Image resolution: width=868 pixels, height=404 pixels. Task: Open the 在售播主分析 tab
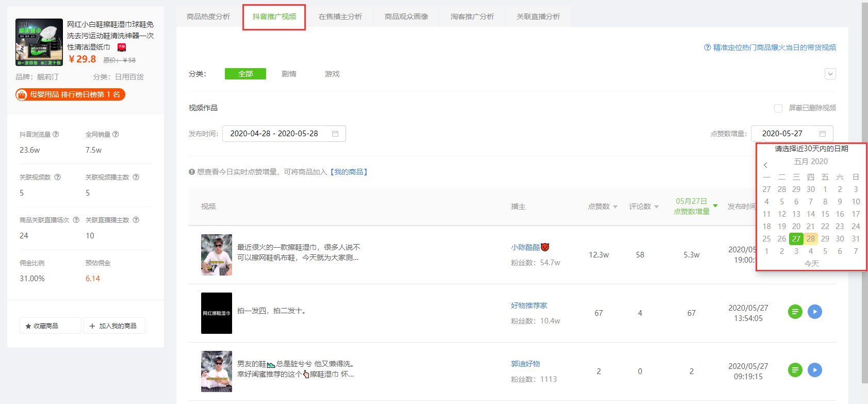click(340, 17)
